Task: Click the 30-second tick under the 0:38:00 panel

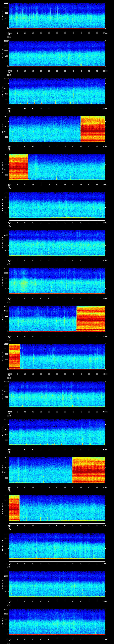Action: [x=57, y=109]
